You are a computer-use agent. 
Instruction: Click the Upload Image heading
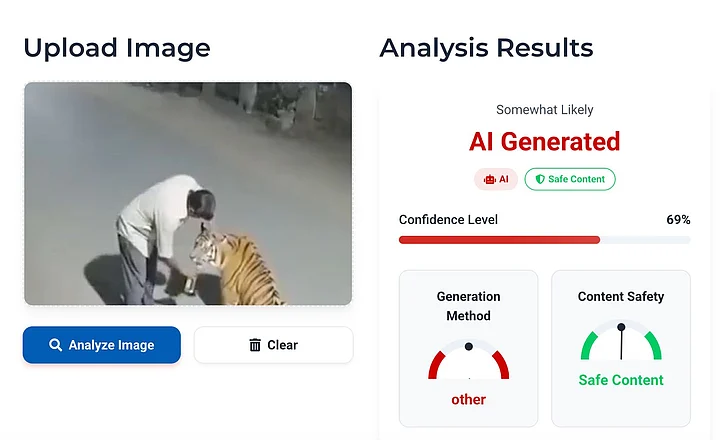pos(117,47)
